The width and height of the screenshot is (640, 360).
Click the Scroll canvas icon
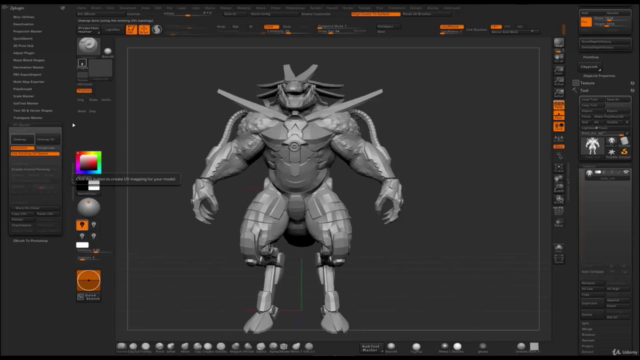(x=559, y=58)
